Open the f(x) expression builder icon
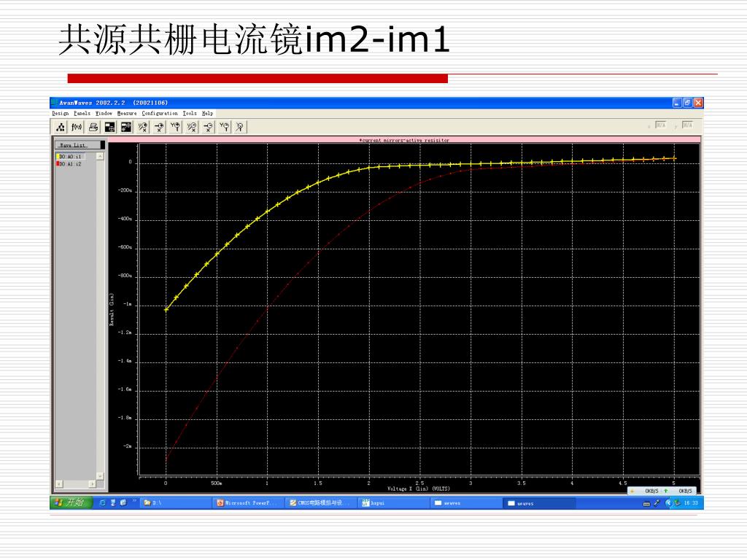 click(x=77, y=127)
